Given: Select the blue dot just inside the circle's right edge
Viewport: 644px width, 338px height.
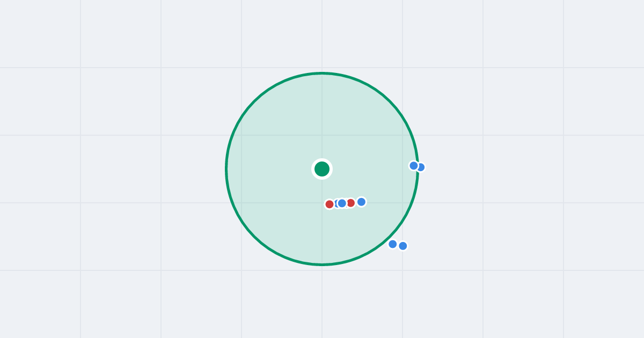Looking at the screenshot, I should [x=414, y=166].
